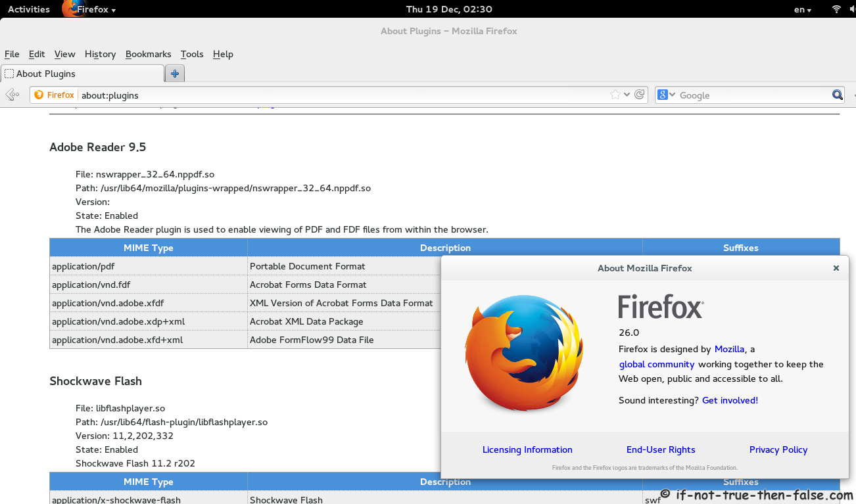
Task: Click the Description header in Adobe Reader table
Action: click(445, 248)
